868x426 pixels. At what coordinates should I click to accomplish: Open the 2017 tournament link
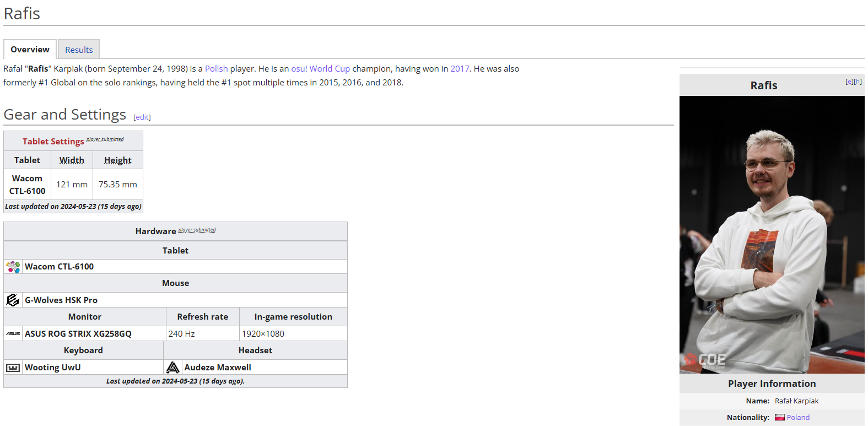(460, 69)
